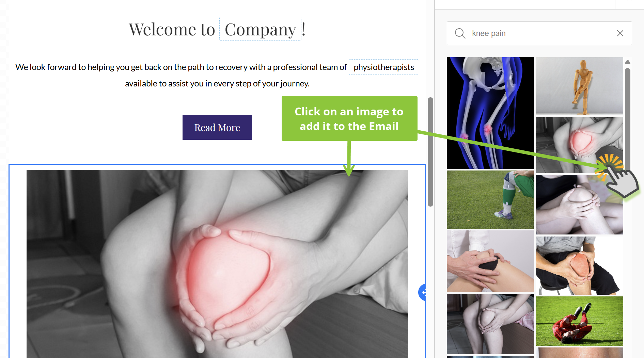
Task: Choose the blue skeleton knee image
Action: [490, 113]
